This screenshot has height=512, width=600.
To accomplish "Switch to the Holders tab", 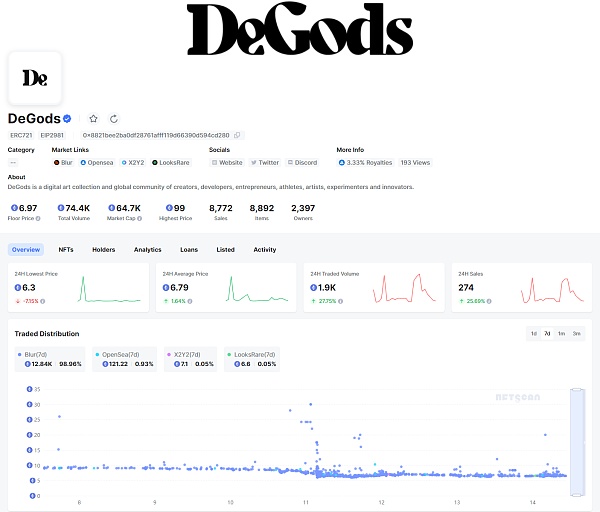I will point(103,249).
